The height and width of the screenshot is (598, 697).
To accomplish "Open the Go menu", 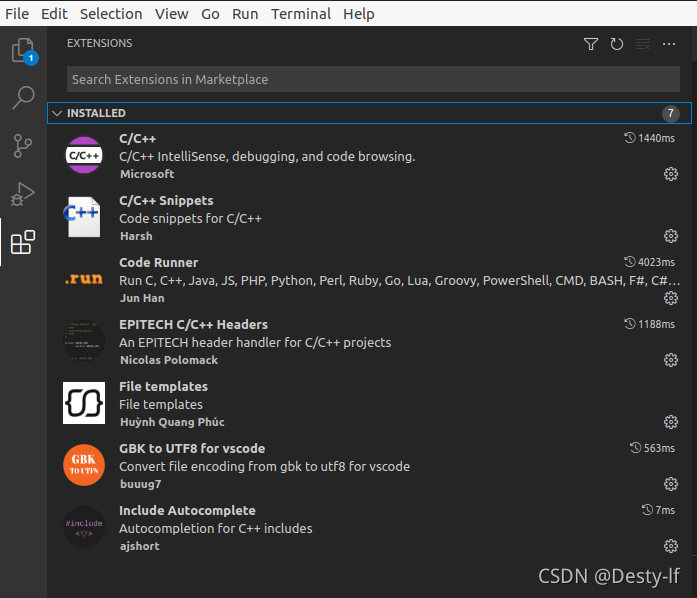I will pyautogui.click(x=210, y=14).
